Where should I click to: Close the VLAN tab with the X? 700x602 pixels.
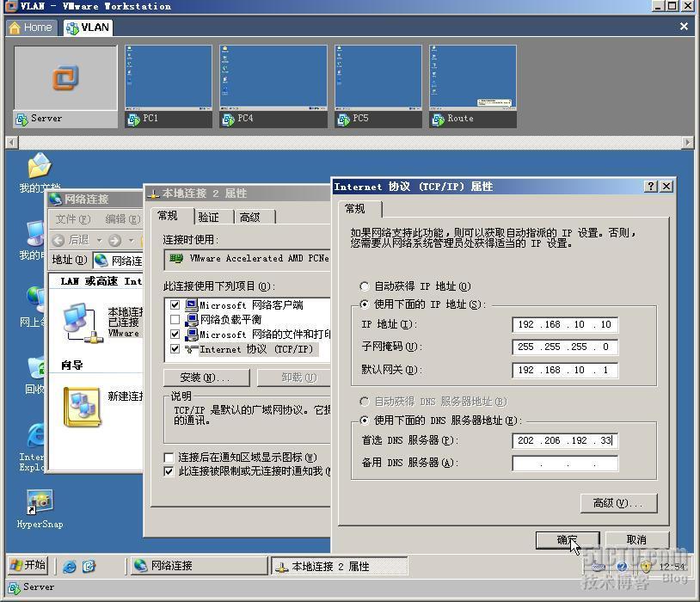(684, 27)
